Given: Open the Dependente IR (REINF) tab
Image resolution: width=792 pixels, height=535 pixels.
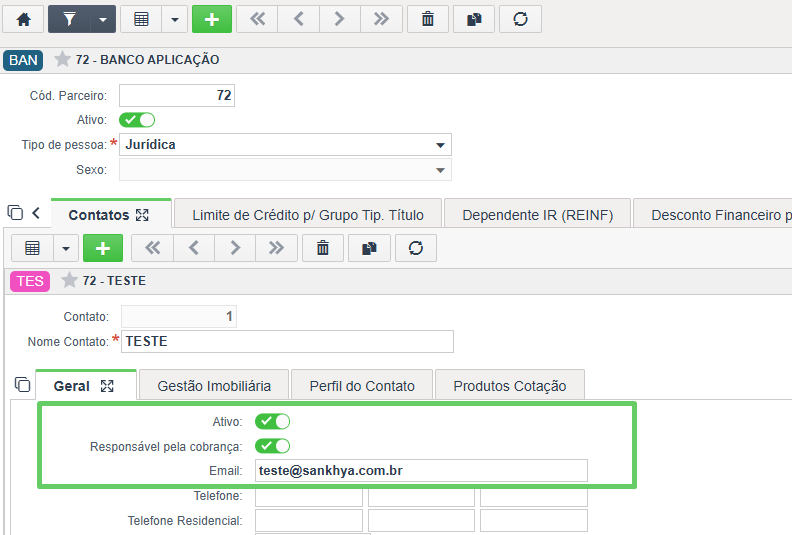Looking at the screenshot, I should [x=537, y=215].
